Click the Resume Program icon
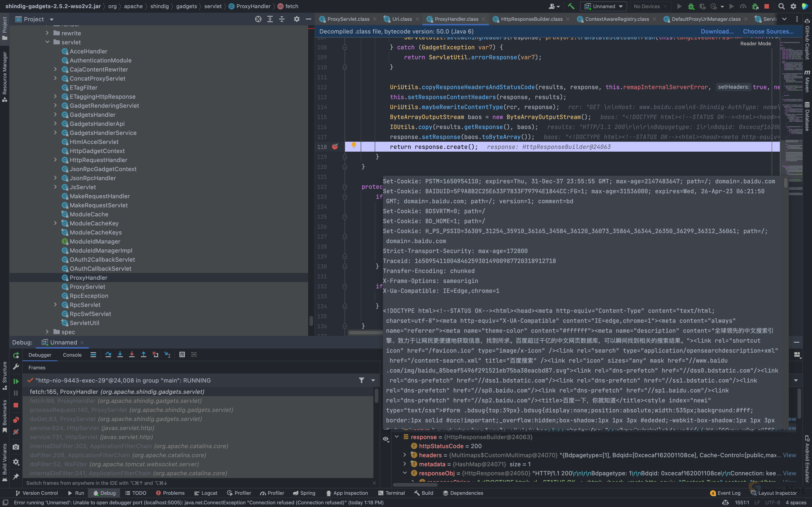 16,381
